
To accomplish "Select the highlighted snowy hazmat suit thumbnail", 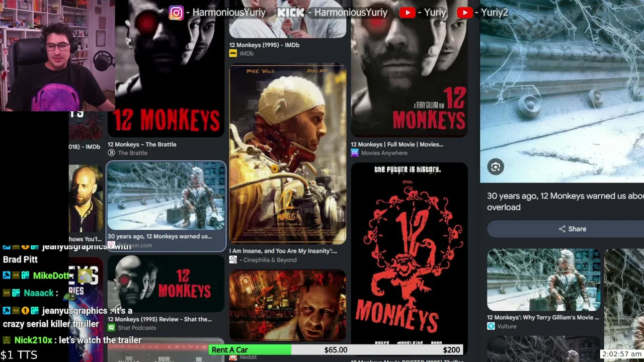I will pos(166,197).
